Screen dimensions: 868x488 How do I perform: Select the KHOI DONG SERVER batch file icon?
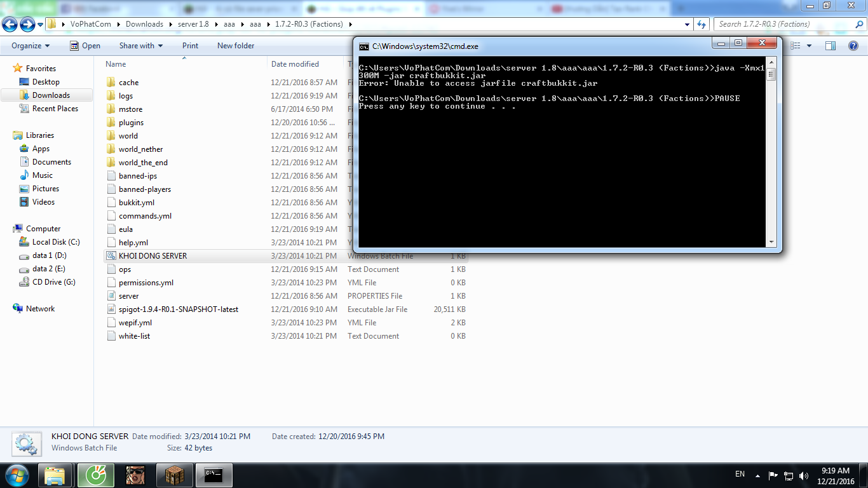[111, 256]
